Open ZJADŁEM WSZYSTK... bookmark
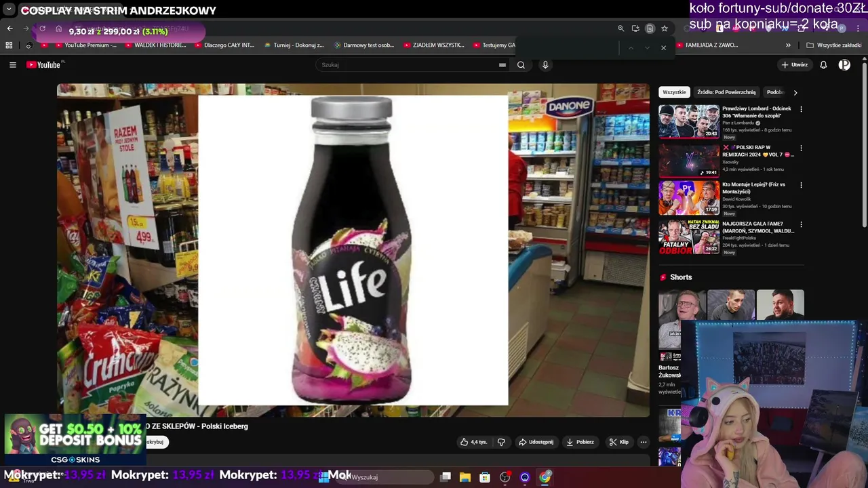This screenshot has height=488, width=868. point(434,45)
